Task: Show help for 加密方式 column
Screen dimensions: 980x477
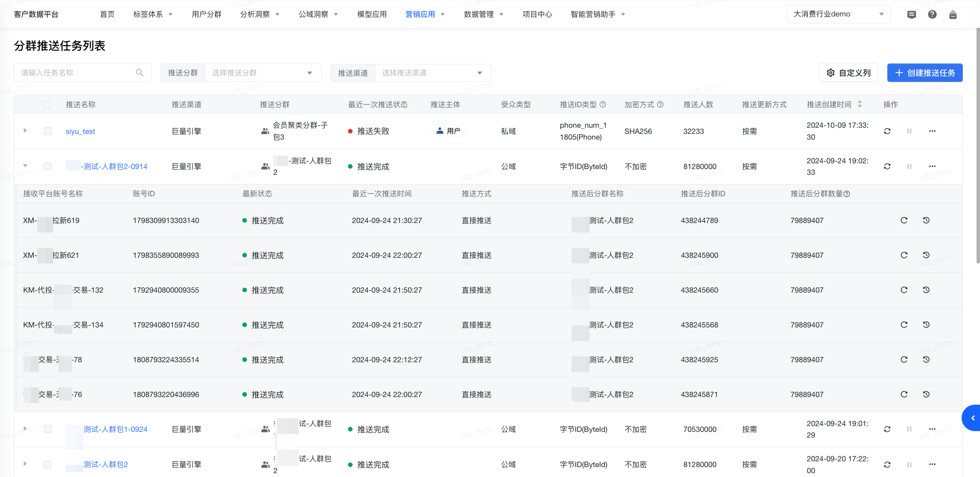Action: [660, 104]
